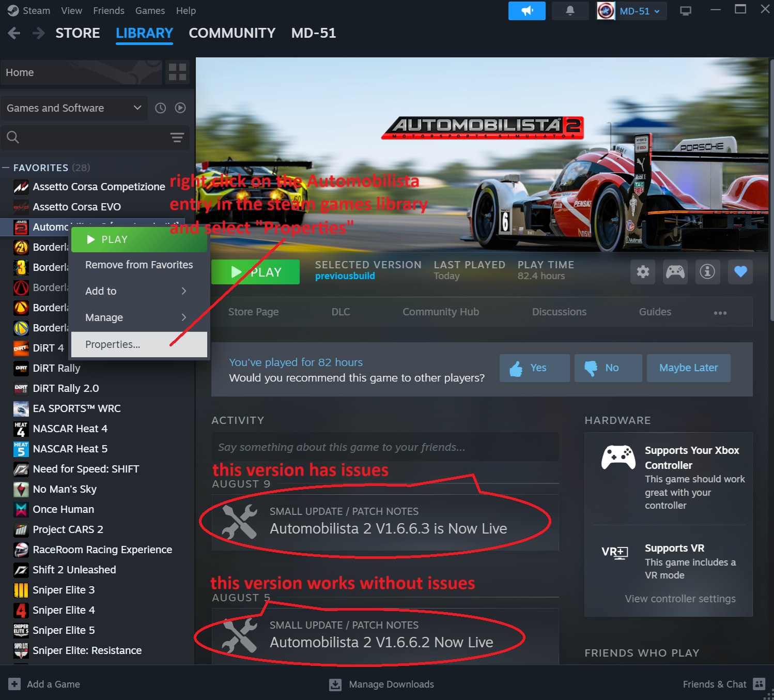Open the Discussions link
774x700 pixels.
tap(559, 312)
